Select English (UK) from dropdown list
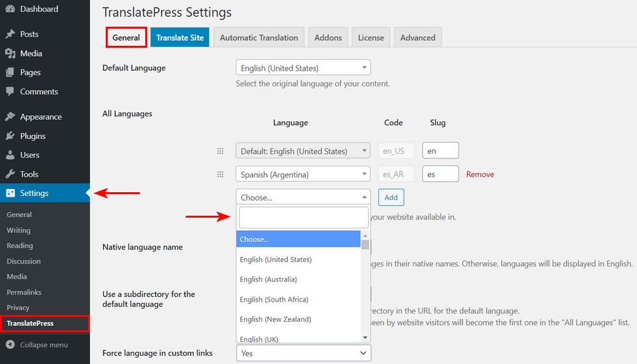 298,338
